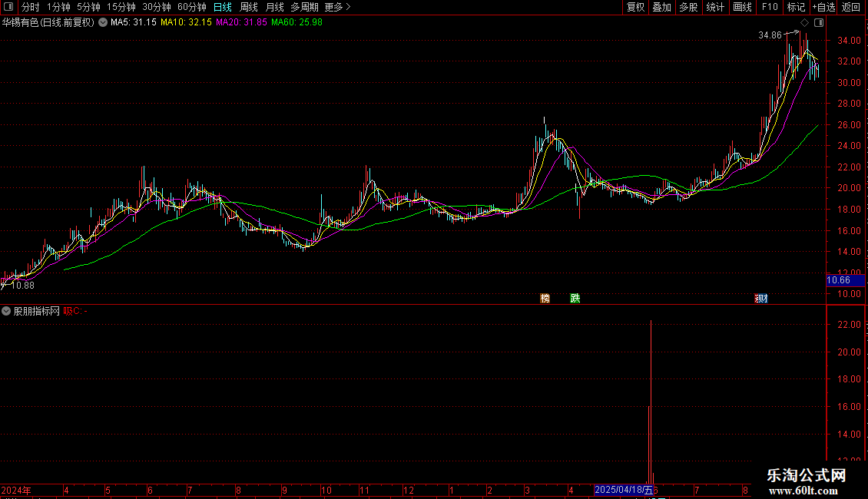
Task: Open the 多周期 multi-period view
Action: coord(304,7)
